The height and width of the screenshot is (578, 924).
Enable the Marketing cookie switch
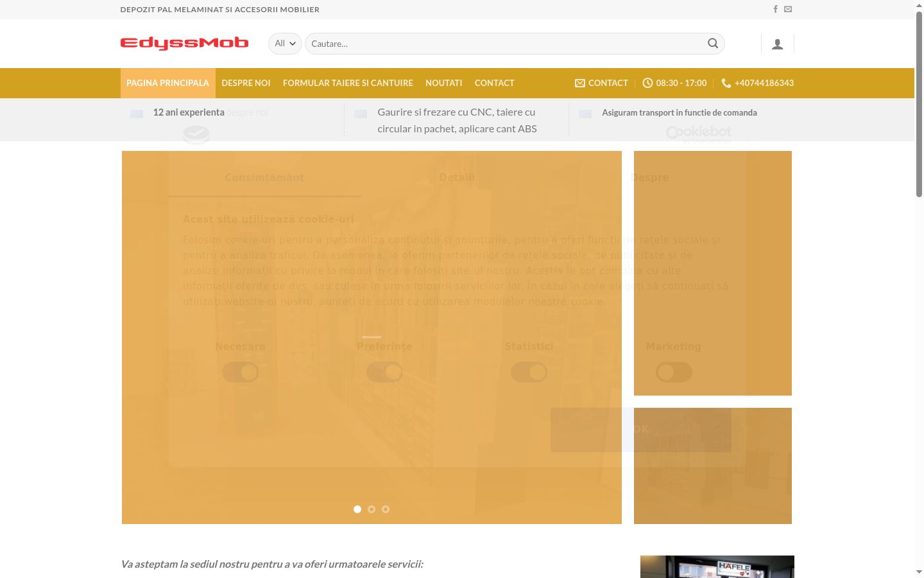pos(674,372)
